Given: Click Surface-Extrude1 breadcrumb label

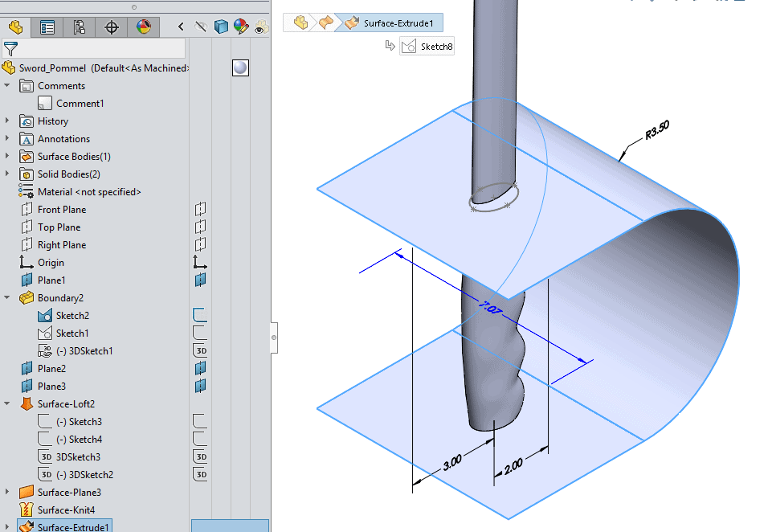Looking at the screenshot, I should (x=398, y=23).
